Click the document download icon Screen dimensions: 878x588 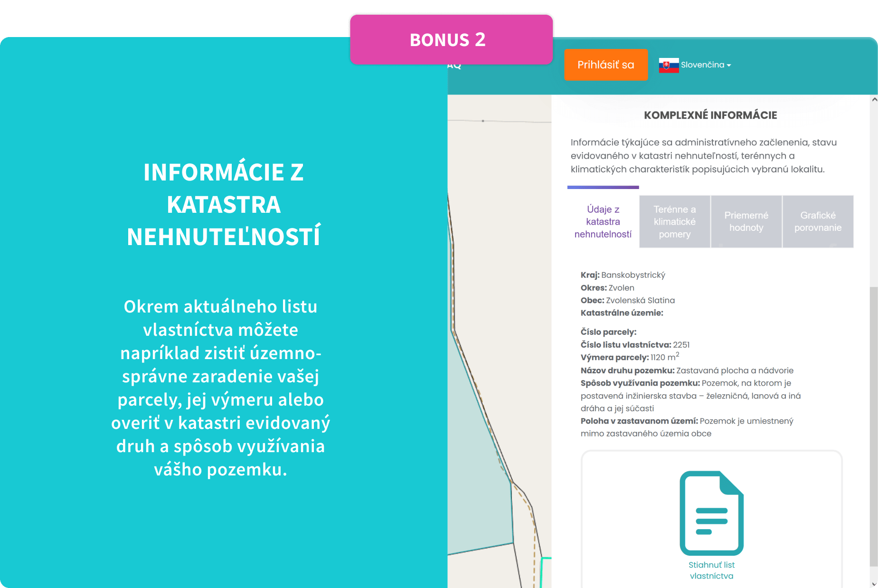point(711,513)
